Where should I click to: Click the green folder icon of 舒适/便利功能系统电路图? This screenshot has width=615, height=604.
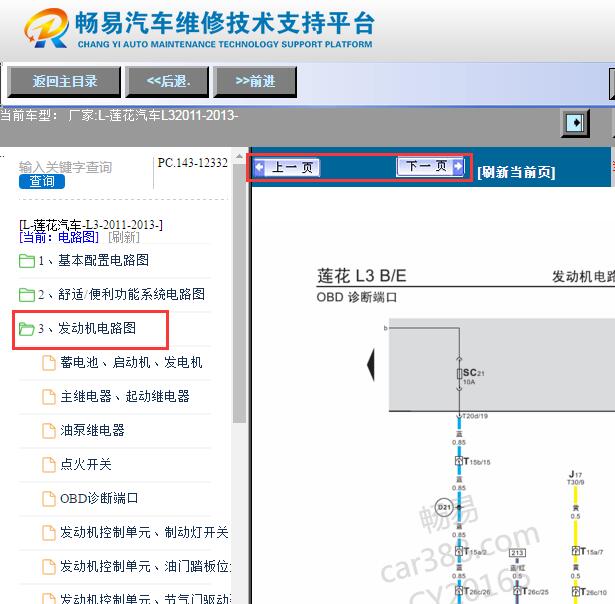(27, 295)
